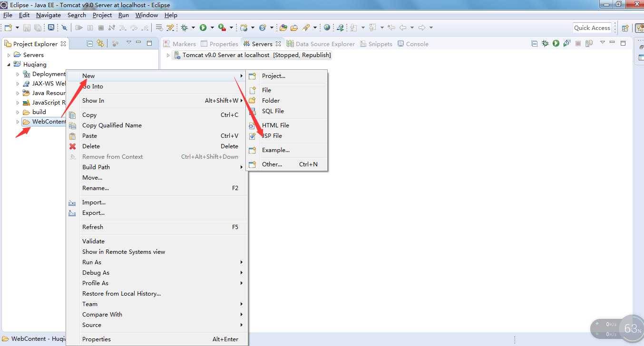Image resolution: width=644 pixels, height=346 pixels.
Task: Click the Quick Access field
Action: (592, 28)
